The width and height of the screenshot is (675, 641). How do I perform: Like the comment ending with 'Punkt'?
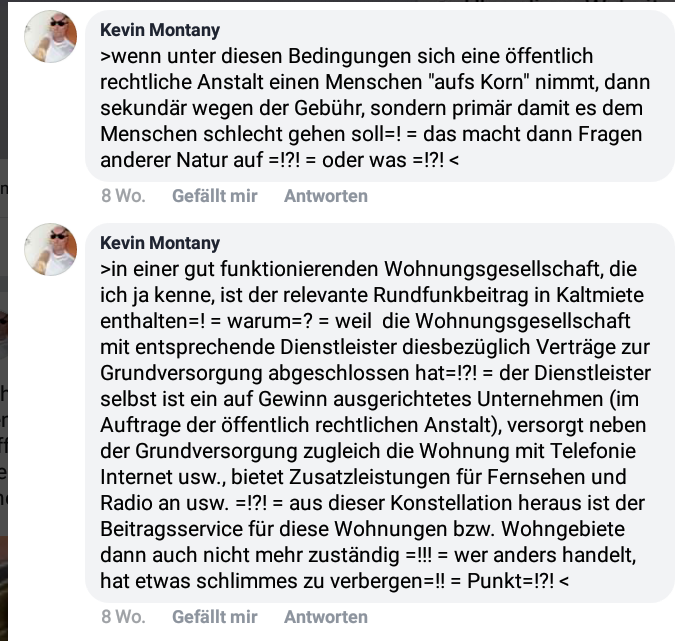click(x=215, y=617)
